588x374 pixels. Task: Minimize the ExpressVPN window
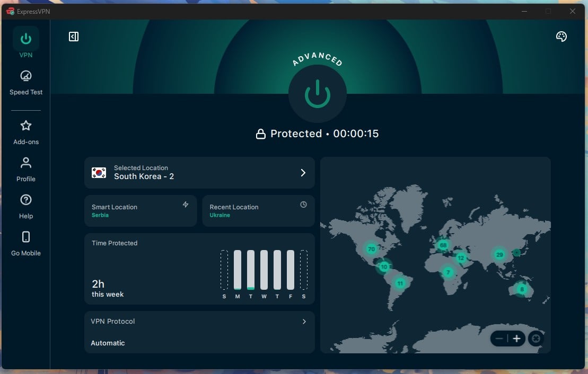coord(524,11)
